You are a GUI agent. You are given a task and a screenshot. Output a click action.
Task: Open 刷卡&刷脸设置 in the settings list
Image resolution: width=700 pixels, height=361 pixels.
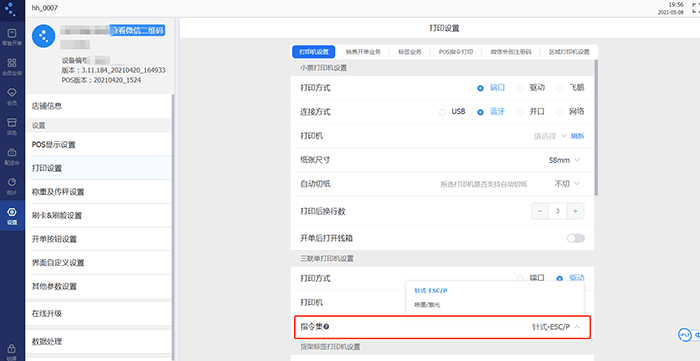(99, 216)
